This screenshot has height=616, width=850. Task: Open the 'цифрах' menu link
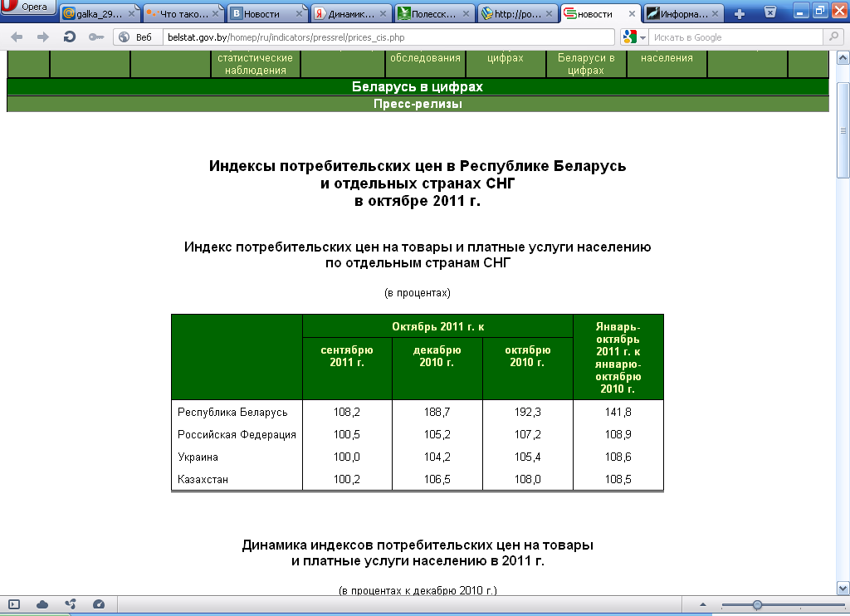click(506, 58)
